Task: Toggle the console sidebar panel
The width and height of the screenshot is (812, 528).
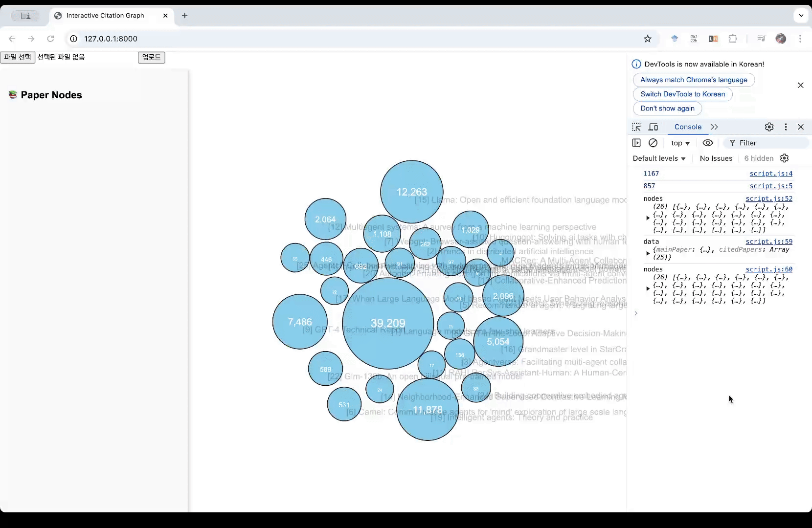Action: click(636, 143)
